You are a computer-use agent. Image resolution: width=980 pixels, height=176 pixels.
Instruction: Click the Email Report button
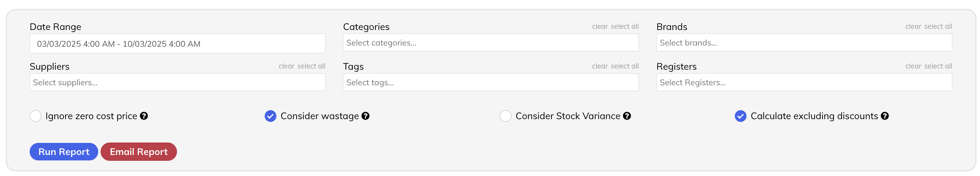139,151
